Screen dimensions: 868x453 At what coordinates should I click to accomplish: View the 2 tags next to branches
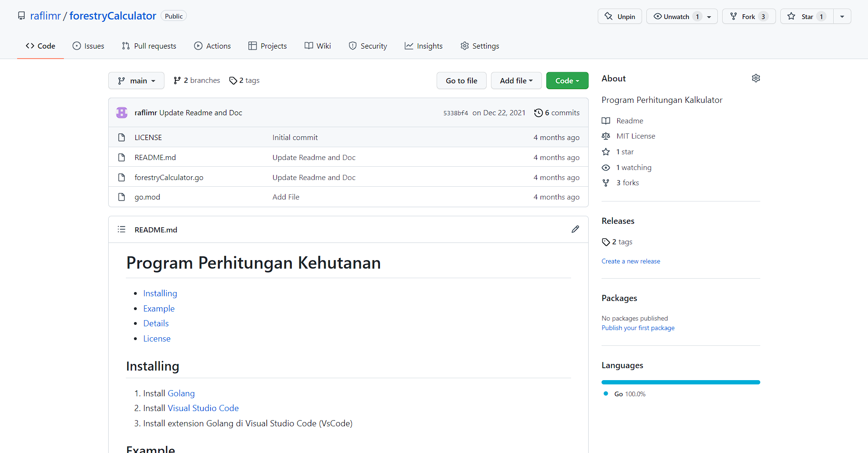coord(245,81)
